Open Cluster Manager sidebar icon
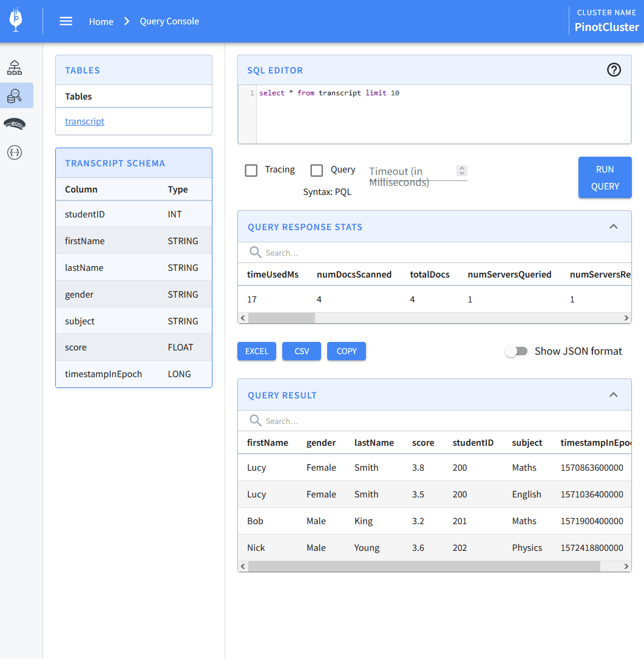644x659 pixels. (15, 67)
